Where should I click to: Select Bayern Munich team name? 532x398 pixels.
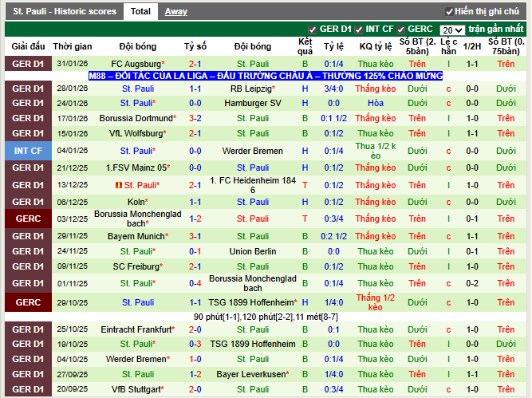tap(138, 236)
